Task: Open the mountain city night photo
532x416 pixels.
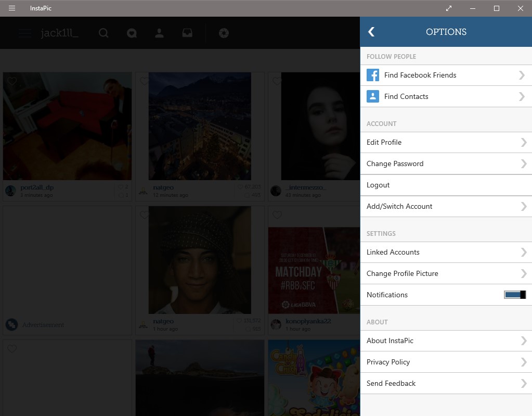Action: tap(200, 126)
